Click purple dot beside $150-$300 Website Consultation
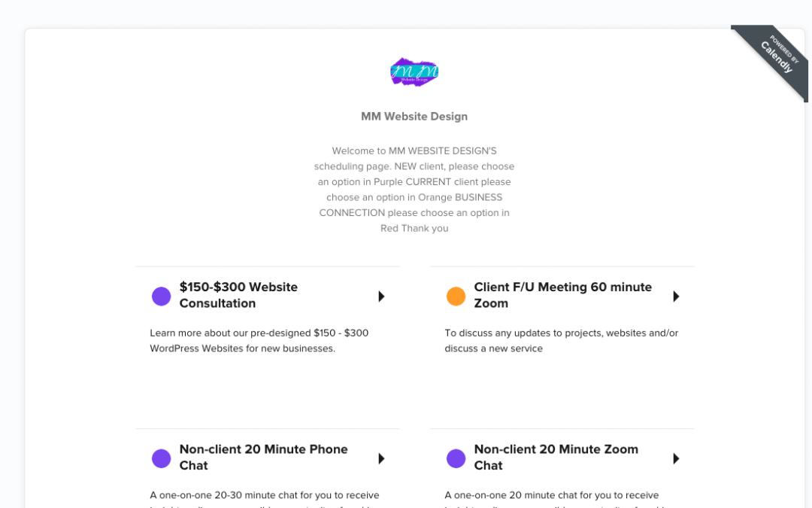 pos(161,296)
